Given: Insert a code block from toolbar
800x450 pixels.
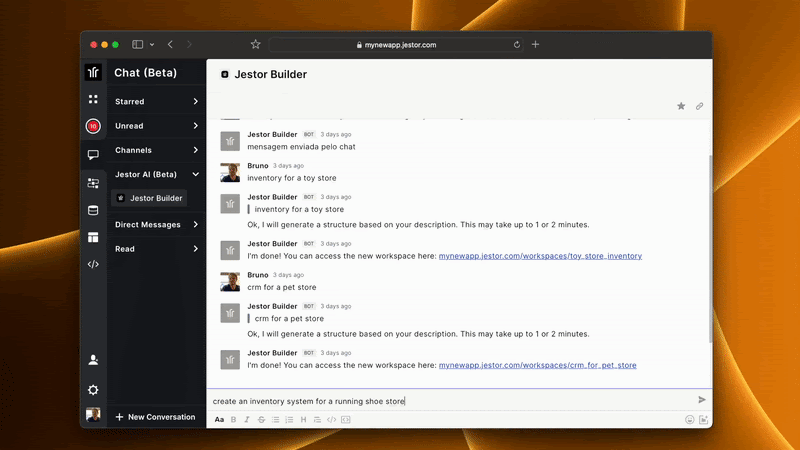Looking at the screenshot, I should (346, 419).
